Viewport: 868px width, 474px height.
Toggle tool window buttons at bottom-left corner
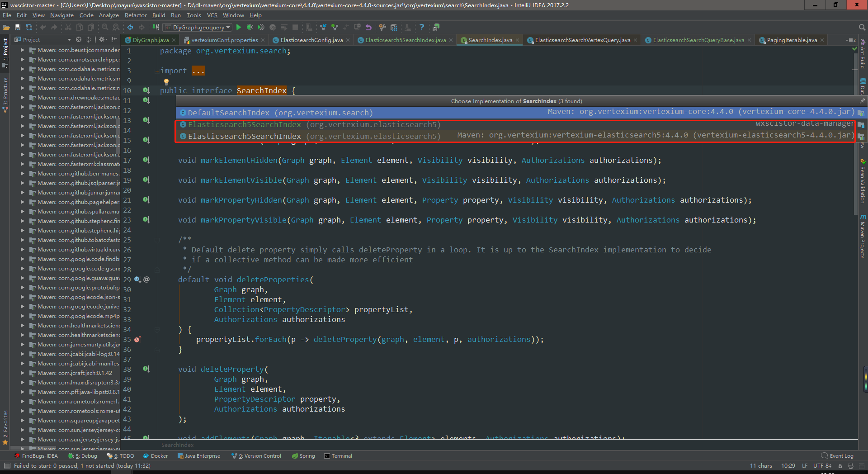[x=7, y=466]
